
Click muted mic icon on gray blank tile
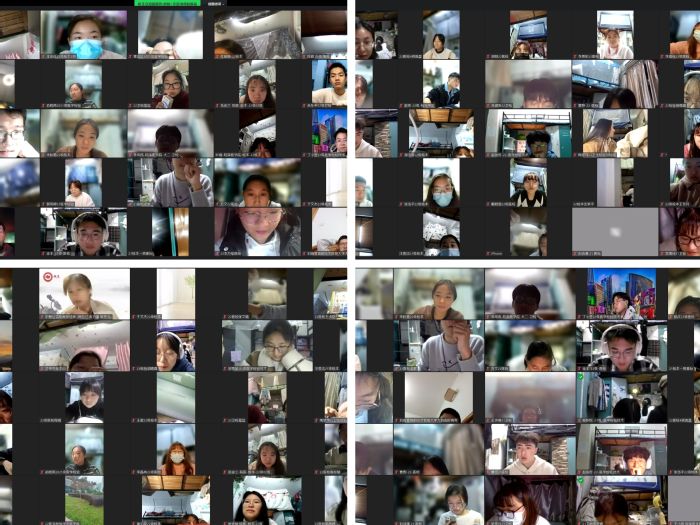(575, 252)
